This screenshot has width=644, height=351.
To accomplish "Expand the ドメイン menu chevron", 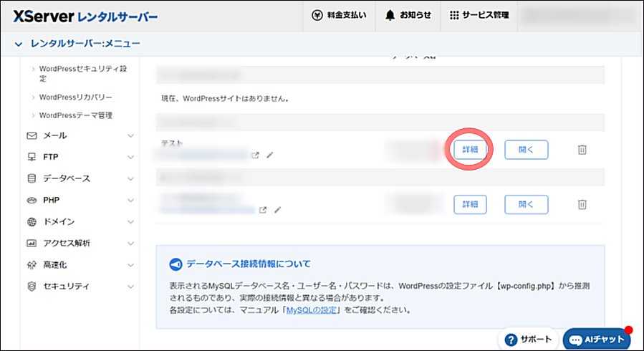I will [x=130, y=222].
